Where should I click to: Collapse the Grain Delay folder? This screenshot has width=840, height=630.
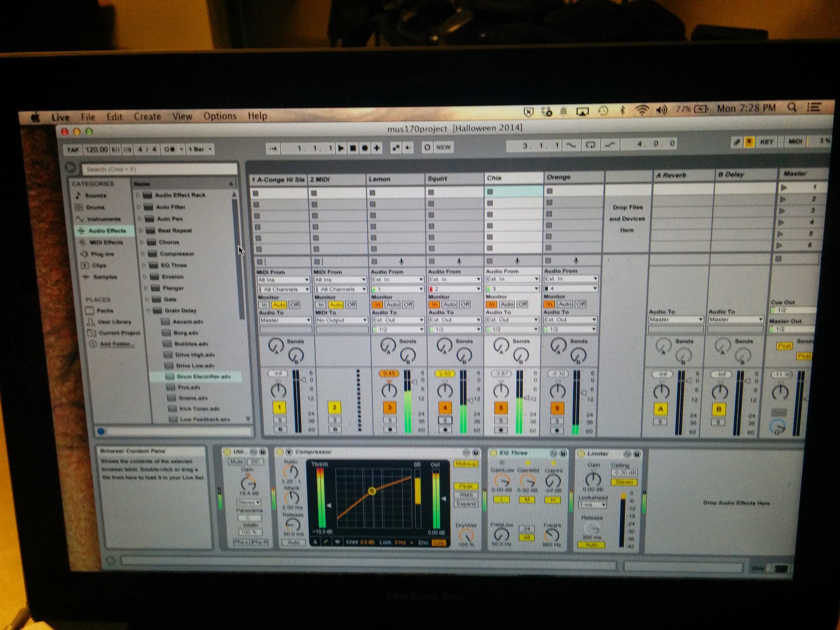(x=149, y=311)
